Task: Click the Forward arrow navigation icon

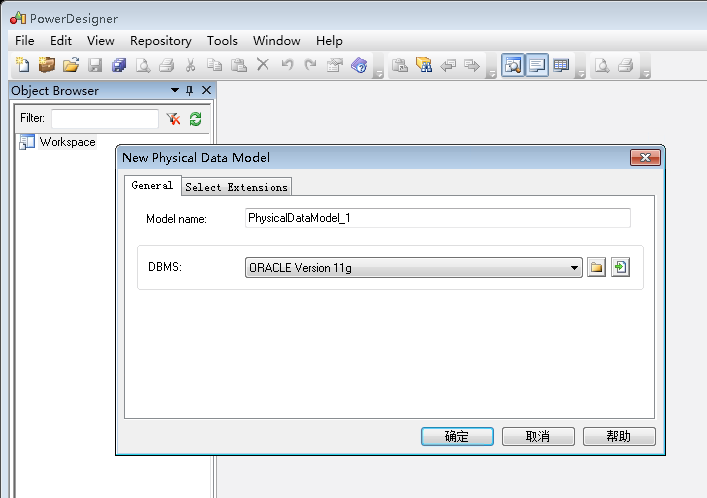Action: pos(472,65)
